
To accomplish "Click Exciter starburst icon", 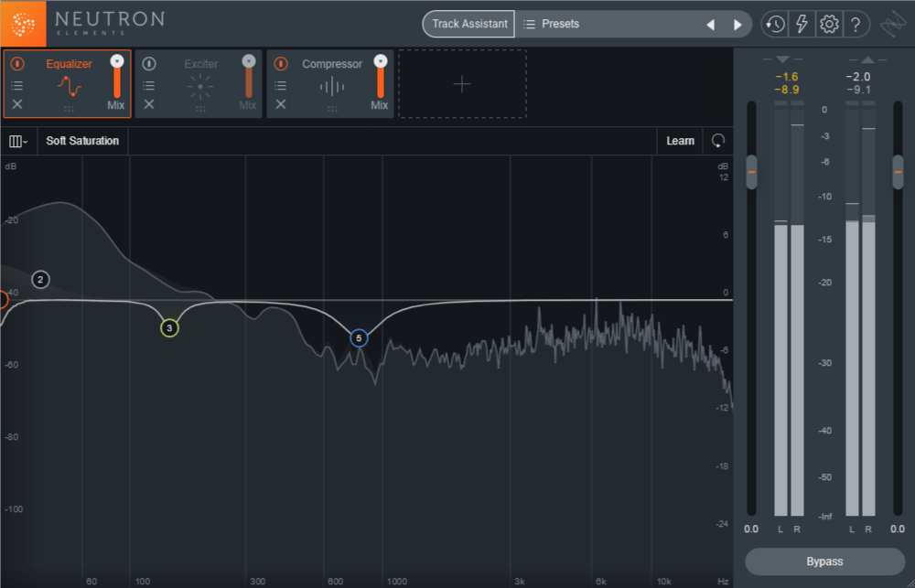I will click(x=200, y=86).
